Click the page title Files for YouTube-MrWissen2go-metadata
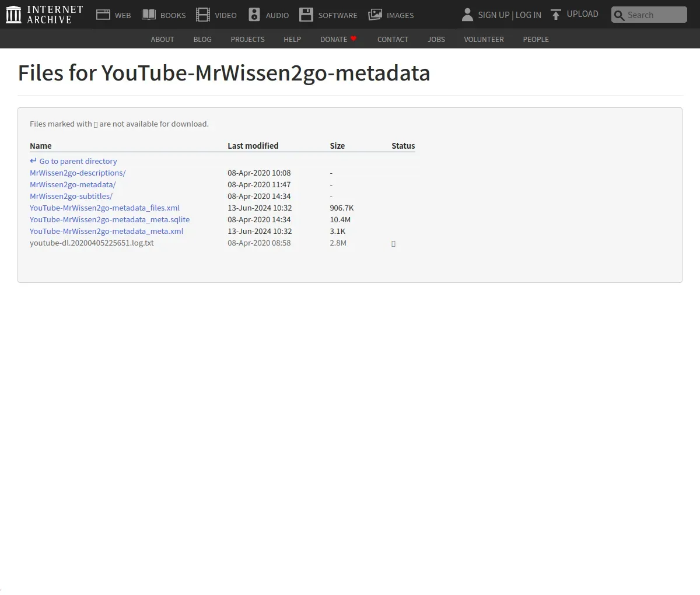 [224, 73]
